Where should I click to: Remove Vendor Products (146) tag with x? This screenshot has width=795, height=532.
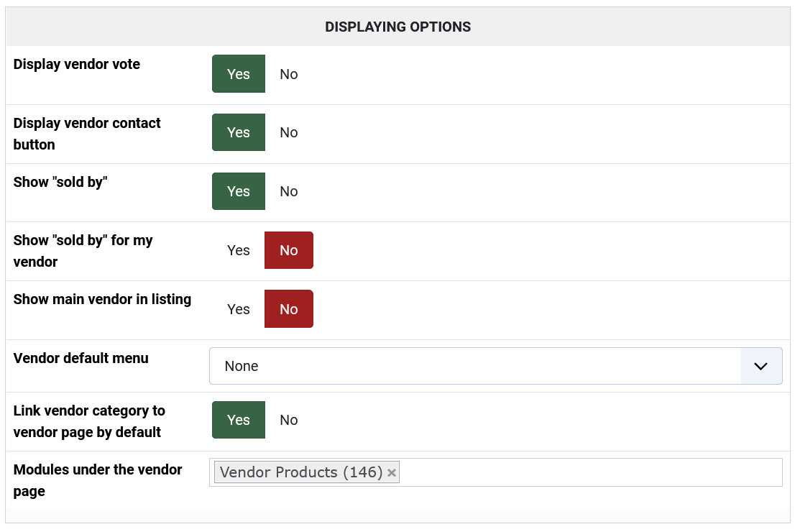[392, 472]
